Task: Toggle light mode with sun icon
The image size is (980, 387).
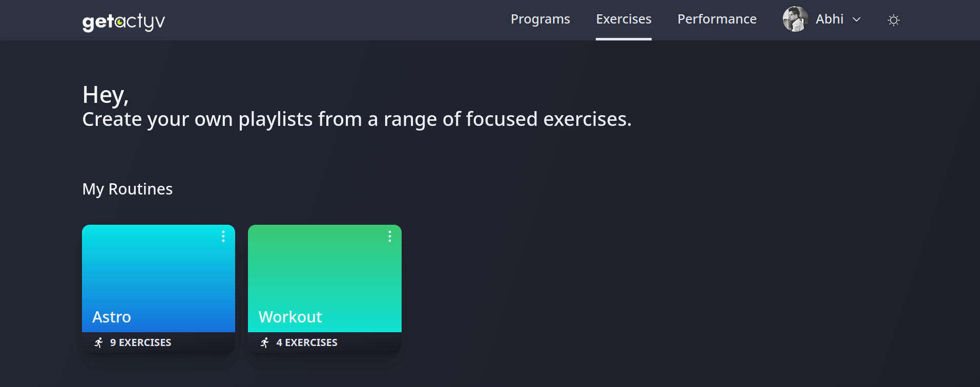Action: (893, 20)
